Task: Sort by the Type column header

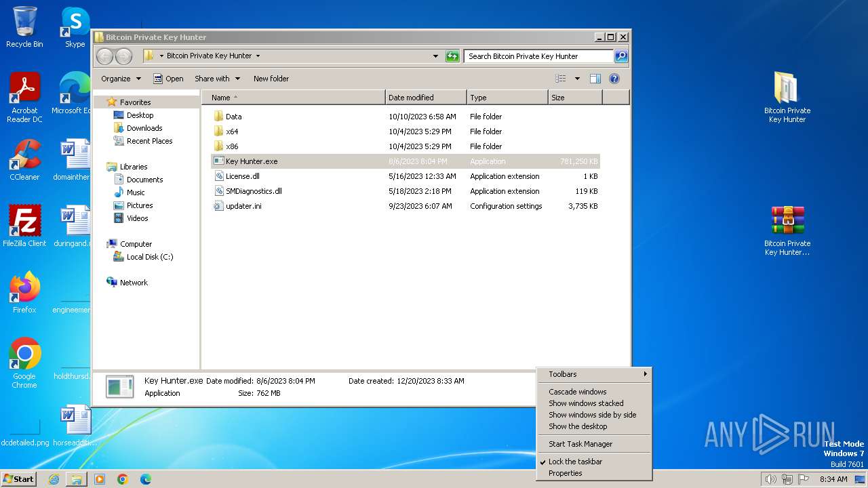Action: (507, 98)
